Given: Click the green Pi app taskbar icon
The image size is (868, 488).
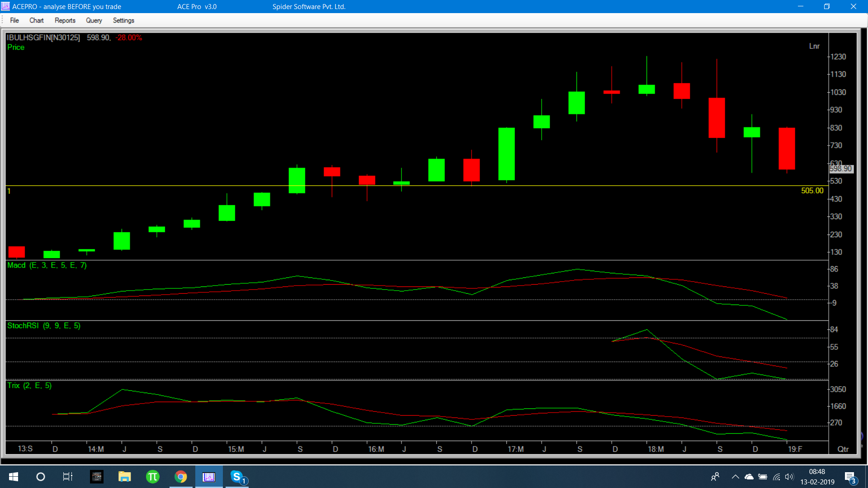Looking at the screenshot, I should (153, 477).
